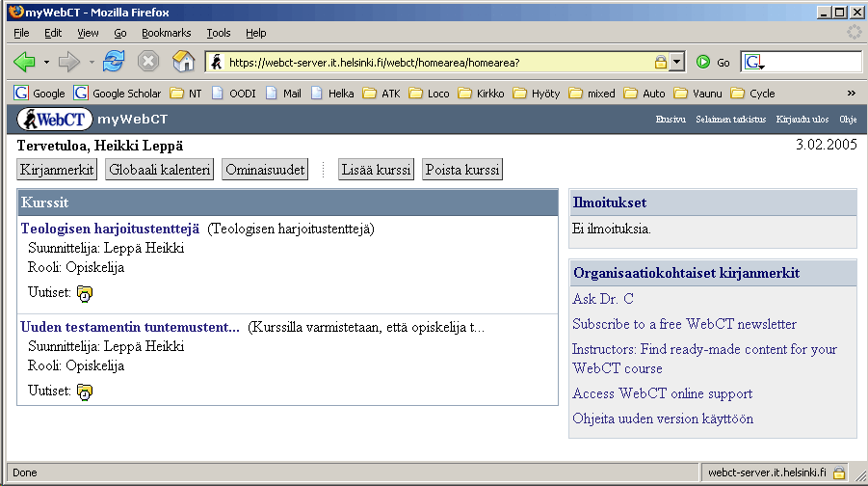The width and height of the screenshot is (868, 486).
Task: Open the Forward history dropdown arrow
Action: click(x=92, y=62)
